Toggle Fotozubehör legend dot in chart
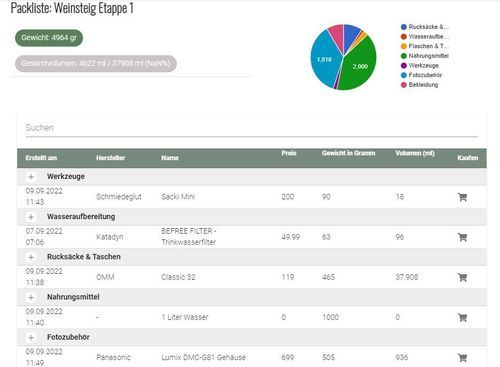500x367 pixels. (x=404, y=75)
